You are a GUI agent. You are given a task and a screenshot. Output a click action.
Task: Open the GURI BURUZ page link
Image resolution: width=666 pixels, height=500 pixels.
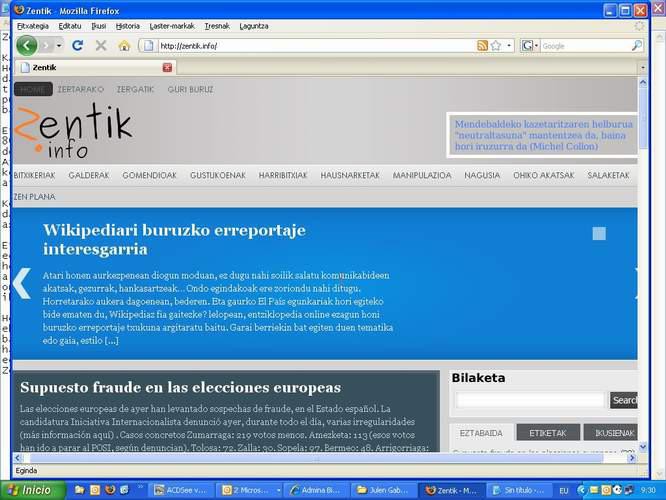coord(190,89)
